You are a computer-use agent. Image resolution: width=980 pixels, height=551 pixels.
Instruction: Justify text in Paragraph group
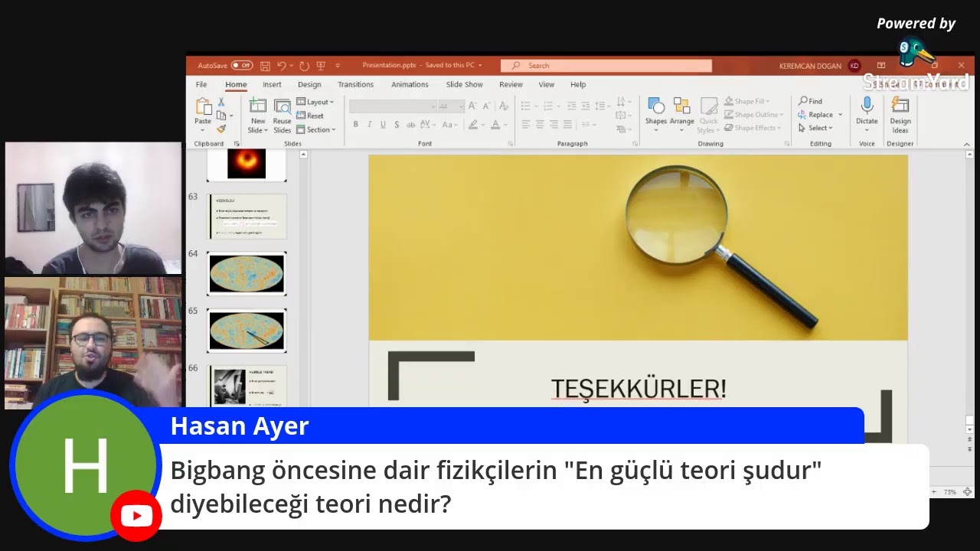pyautogui.click(x=567, y=124)
